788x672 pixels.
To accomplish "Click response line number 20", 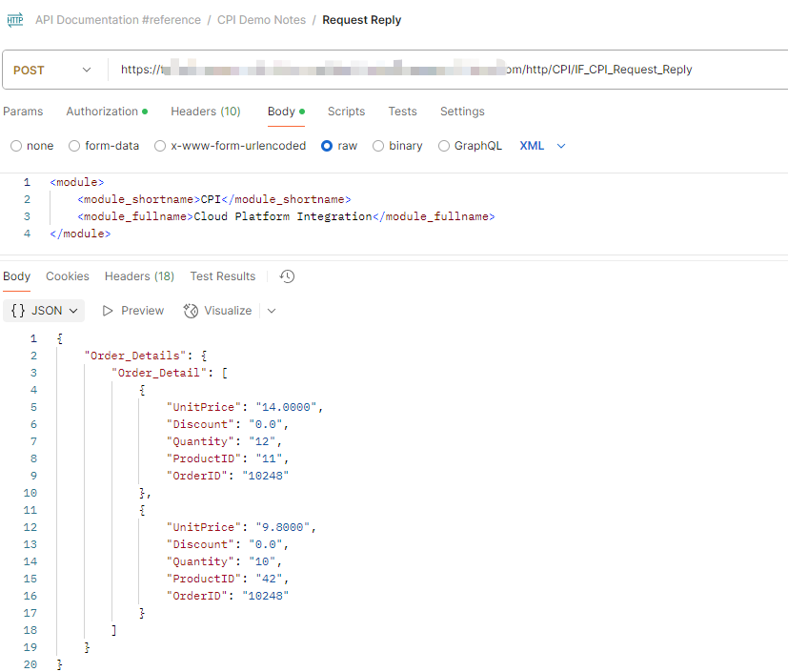I will (30, 664).
